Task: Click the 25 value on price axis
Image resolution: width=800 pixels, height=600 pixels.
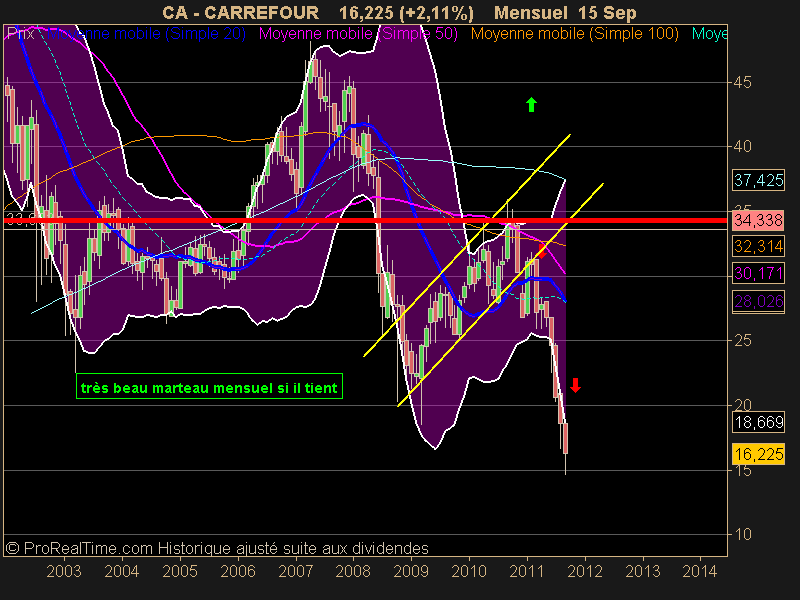Action: 742,340
